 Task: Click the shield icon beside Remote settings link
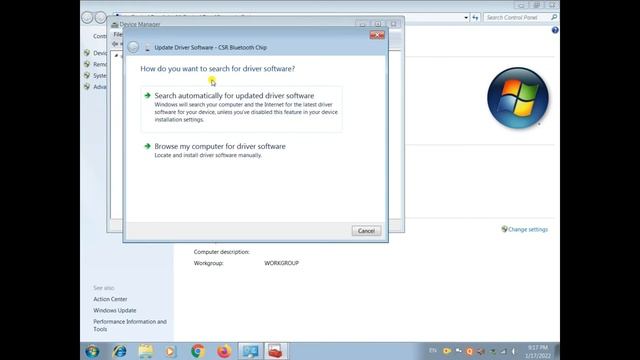click(x=87, y=64)
